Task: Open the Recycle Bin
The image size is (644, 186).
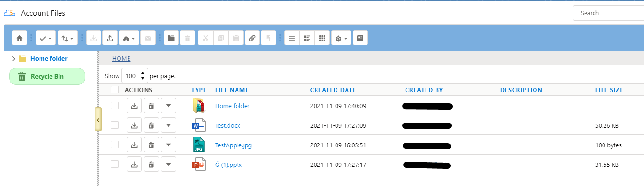Action: point(47,76)
